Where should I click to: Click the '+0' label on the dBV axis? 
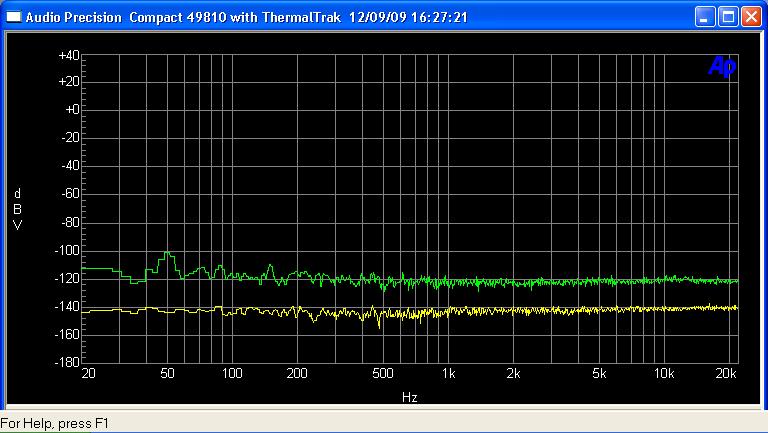(72, 109)
